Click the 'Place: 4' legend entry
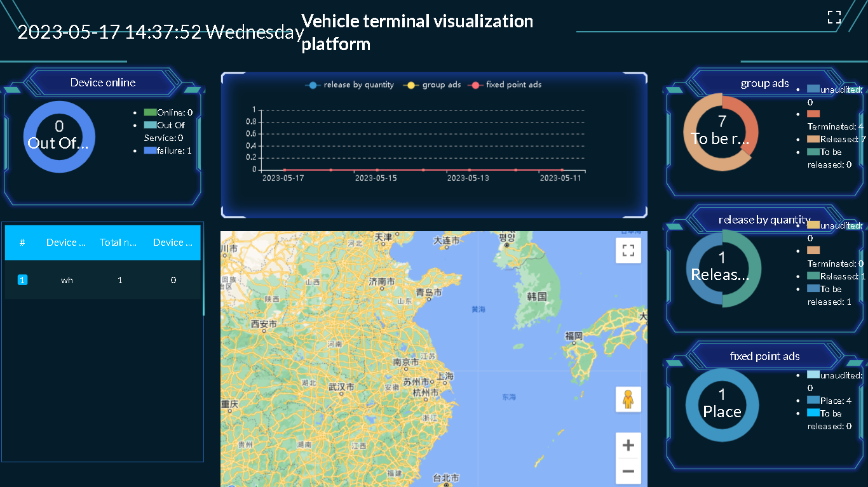Screen dimensions: 868x487 click(834, 401)
